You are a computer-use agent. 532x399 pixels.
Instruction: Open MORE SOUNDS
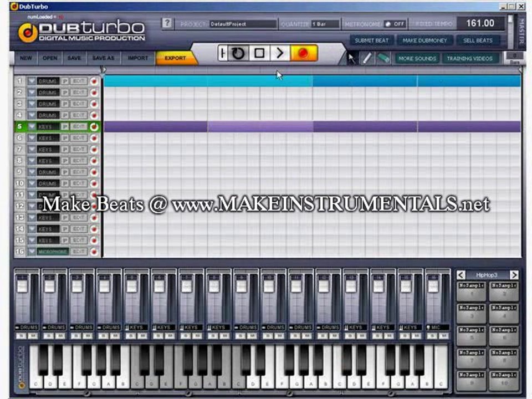tap(417, 58)
